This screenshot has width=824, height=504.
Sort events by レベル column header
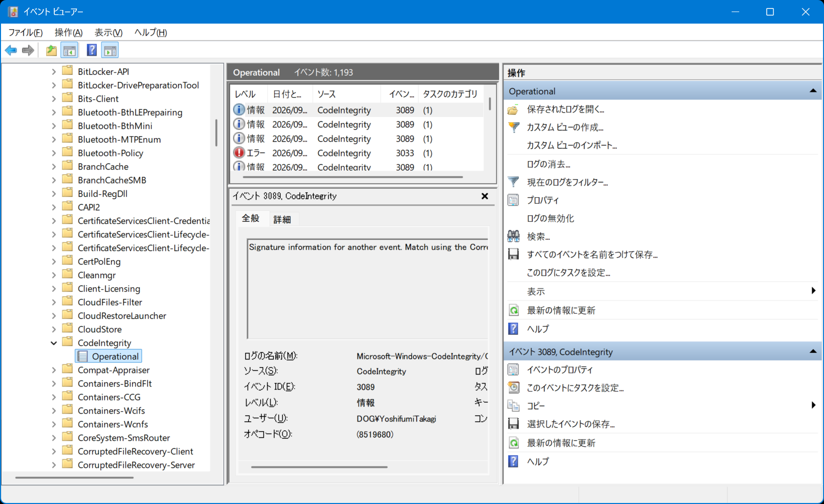tap(249, 94)
